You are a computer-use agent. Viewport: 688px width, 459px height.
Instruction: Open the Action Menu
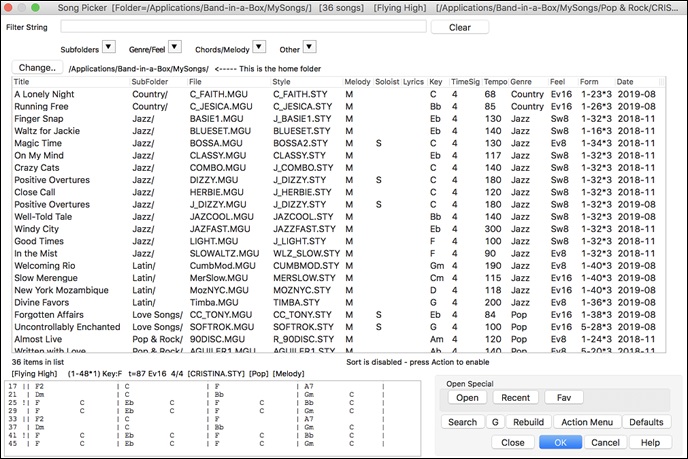[x=587, y=422]
